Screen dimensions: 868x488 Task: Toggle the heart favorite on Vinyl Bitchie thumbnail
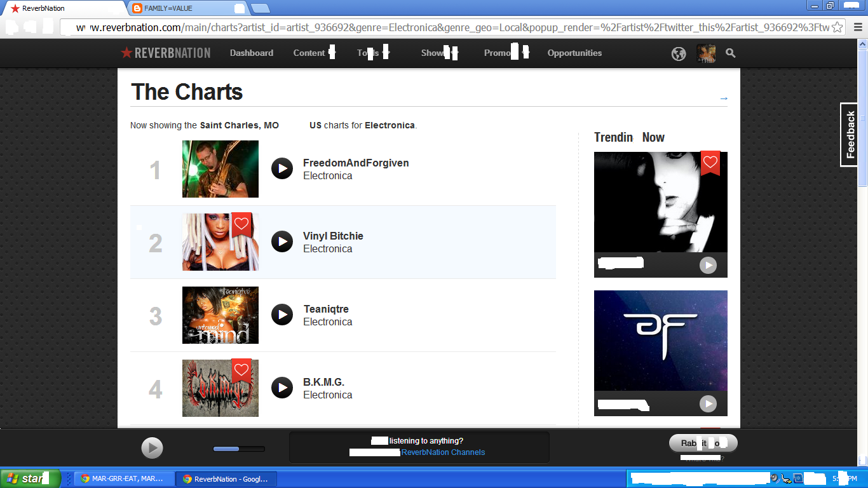pyautogui.click(x=241, y=224)
